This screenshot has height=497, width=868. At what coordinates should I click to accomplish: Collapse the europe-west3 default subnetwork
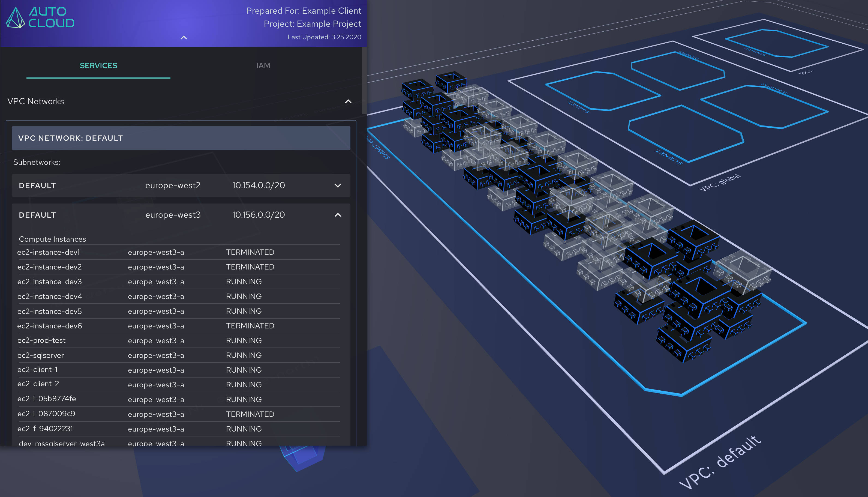click(337, 215)
